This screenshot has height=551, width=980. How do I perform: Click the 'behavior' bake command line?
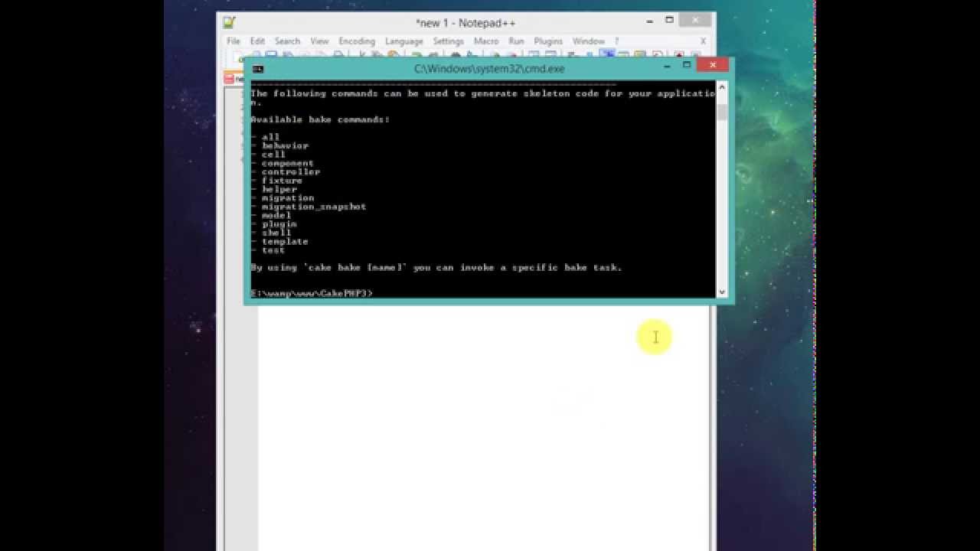279,145
